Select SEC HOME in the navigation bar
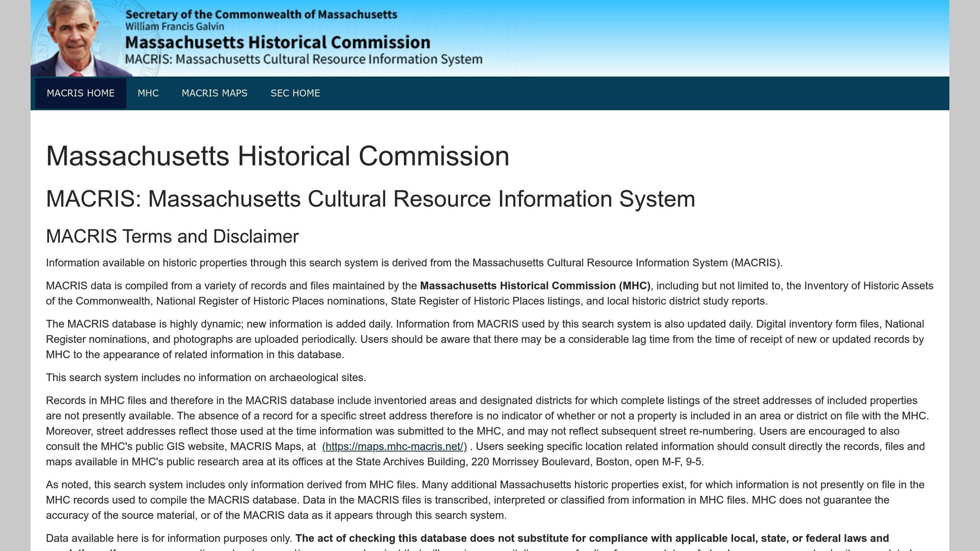Viewport: 980px width, 551px height. click(295, 93)
